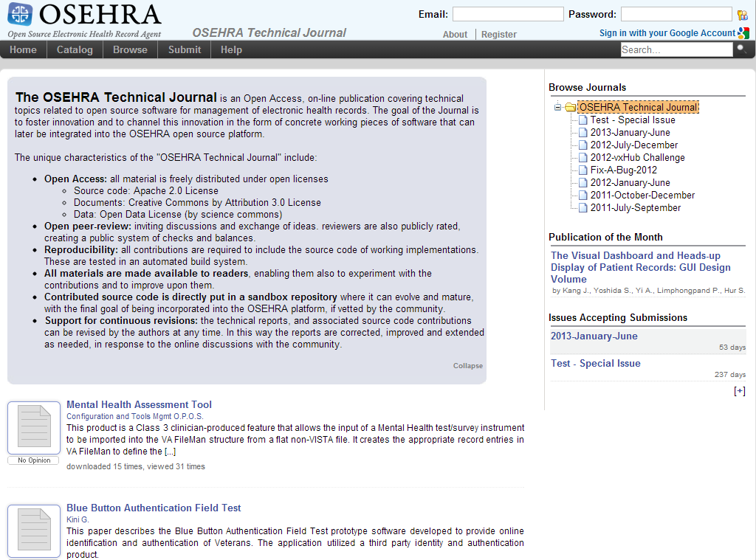This screenshot has width=756, height=560.
Task: Collapse the journal description panel
Action: pos(467,366)
